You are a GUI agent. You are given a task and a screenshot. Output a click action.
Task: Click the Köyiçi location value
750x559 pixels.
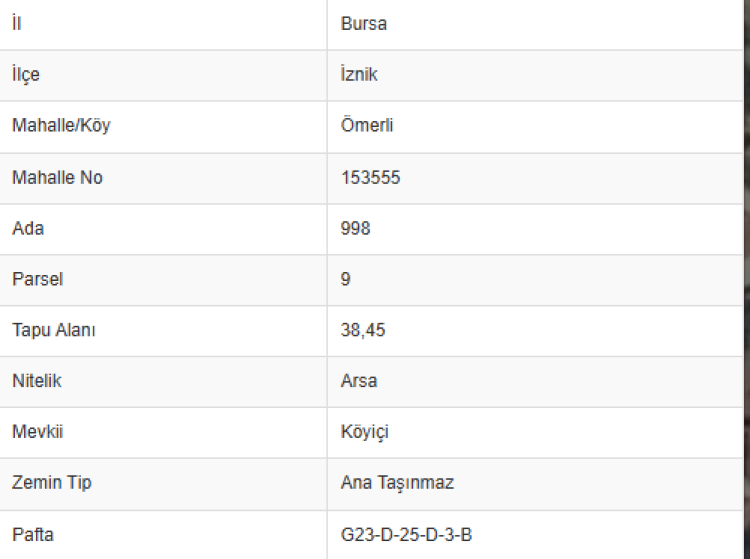[364, 433]
